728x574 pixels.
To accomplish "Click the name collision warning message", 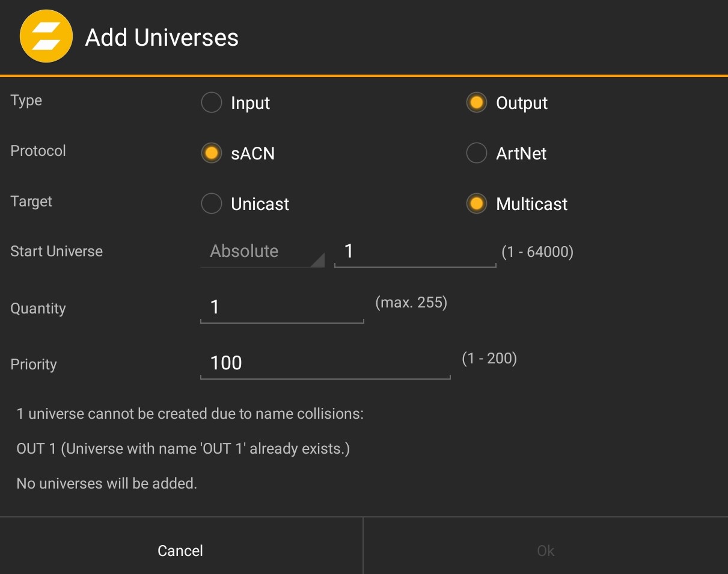I will (x=190, y=413).
